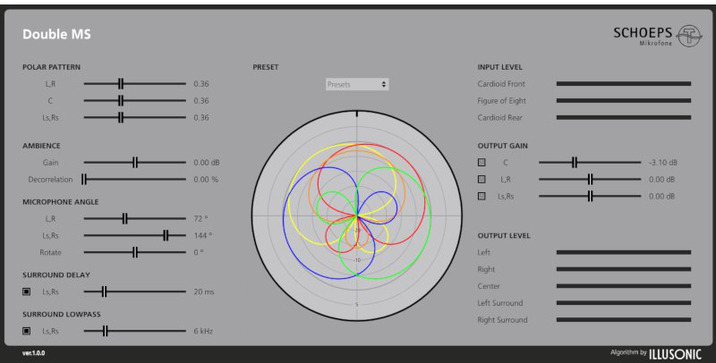Viewport: 716px width, 363px height.
Task: Toggle the Surround Lowpass Ls,Rs checkbox
Action: (26, 331)
